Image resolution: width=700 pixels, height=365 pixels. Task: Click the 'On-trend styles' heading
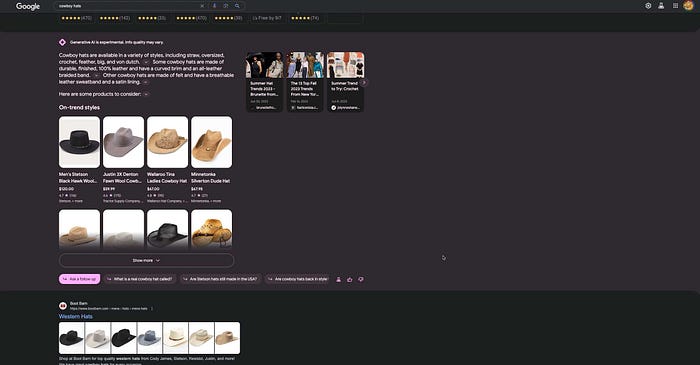coord(79,108)
